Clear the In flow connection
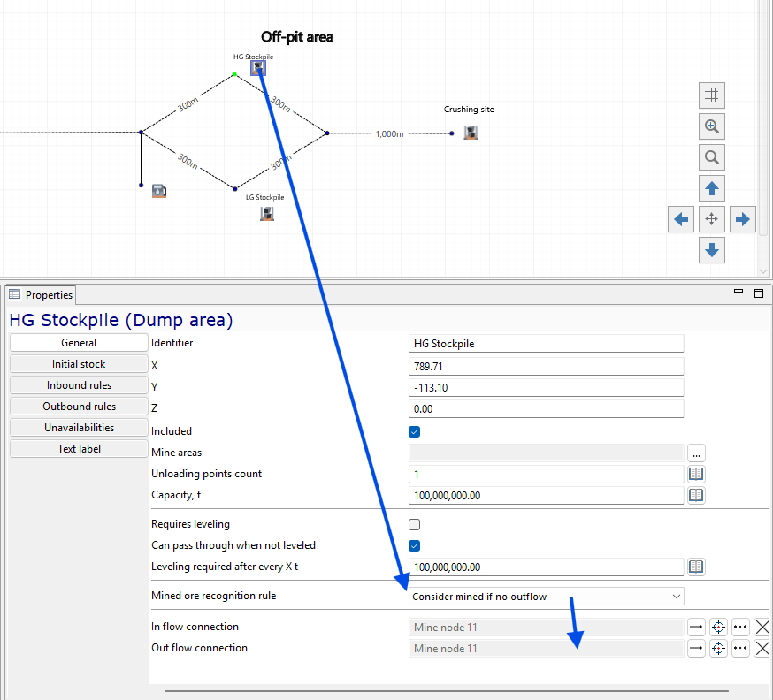The width and height of the screenshot is (773, 700). 762,628
